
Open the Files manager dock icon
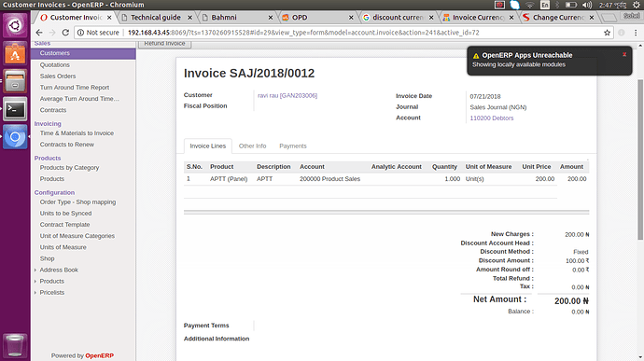point(15,81)
